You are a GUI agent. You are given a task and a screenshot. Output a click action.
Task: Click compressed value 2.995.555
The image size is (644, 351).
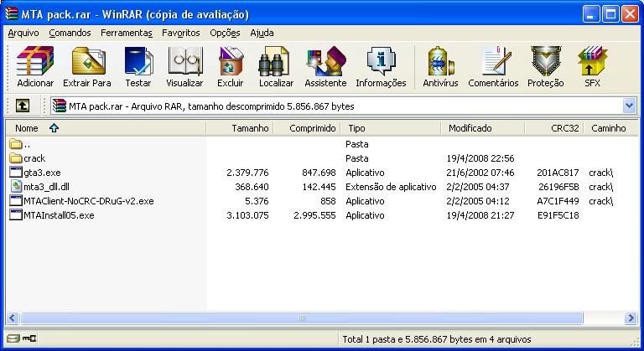(x=314, y=215)
